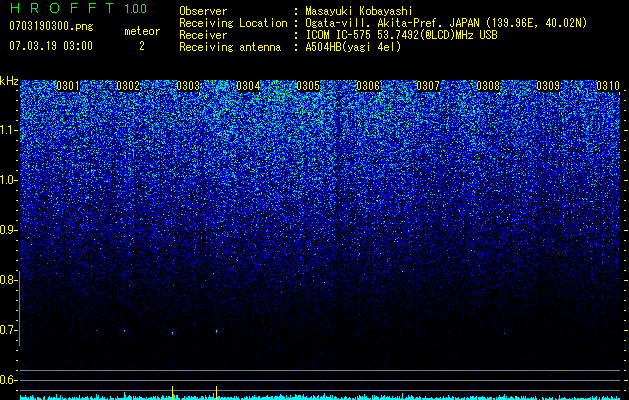Image resolution: width=629 pixels, height=400 pixels.
Task: Click the kHz axis unit label
Action: pos(9,81)
